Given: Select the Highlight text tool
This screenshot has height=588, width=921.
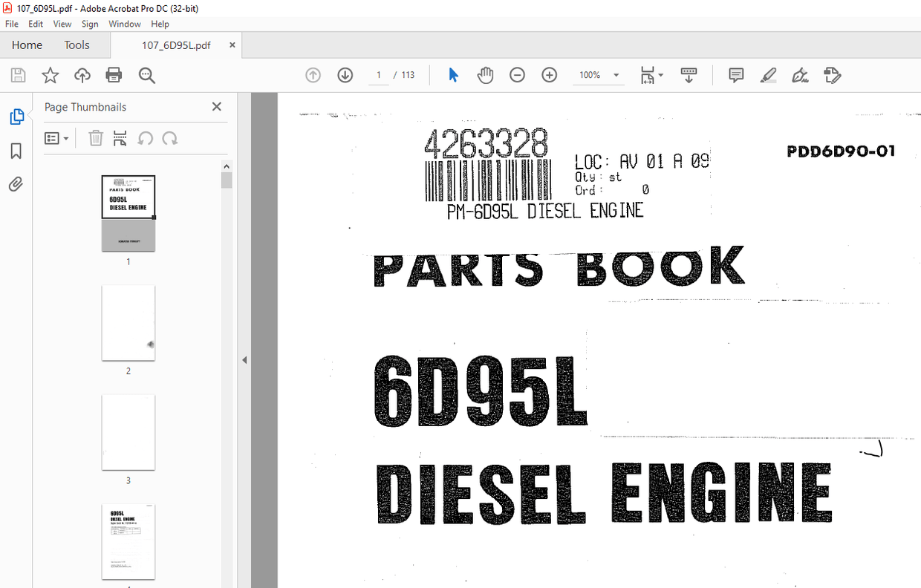Looking at the screenshot, I should pos(768,75).
